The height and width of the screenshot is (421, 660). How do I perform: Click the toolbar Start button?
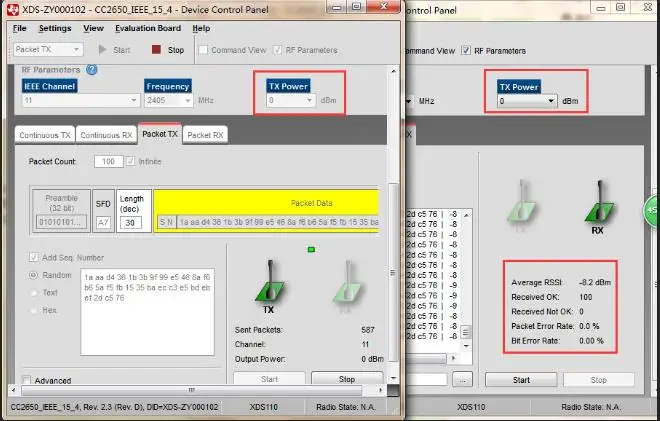pos(114,50)
